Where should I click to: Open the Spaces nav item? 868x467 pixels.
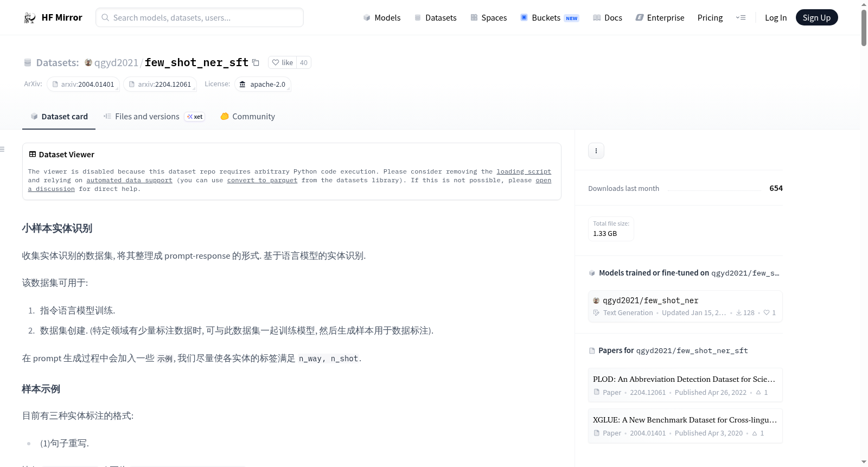tap(489, 17)
